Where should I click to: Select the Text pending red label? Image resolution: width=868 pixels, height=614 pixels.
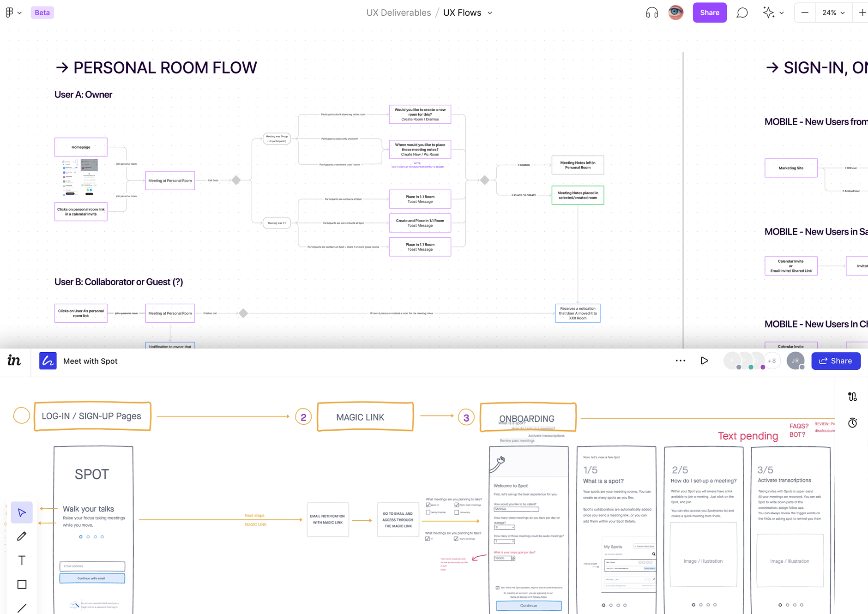(748, 436)
